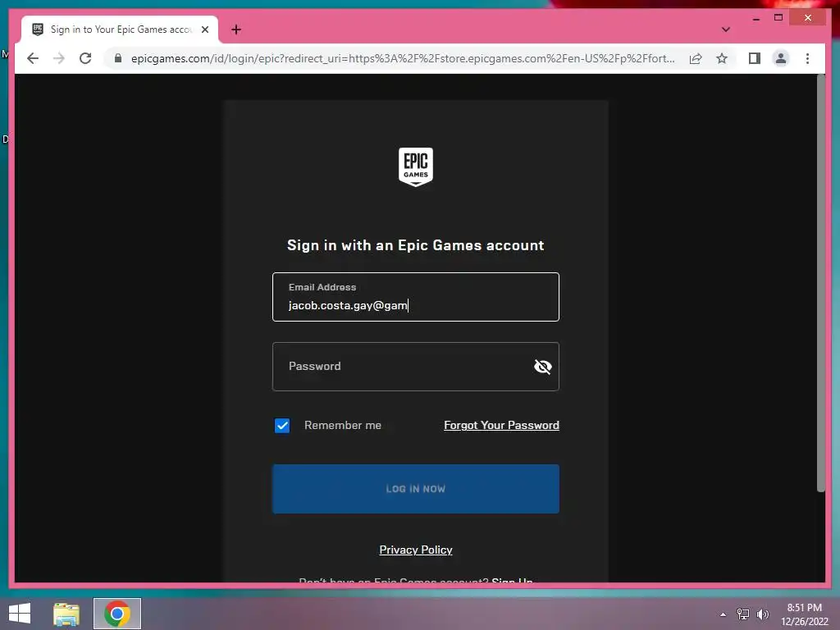The image size is (840, 630).
Task: Bookmark this page with the star icon
Action: pyautogui.click(x=722, y=58)
